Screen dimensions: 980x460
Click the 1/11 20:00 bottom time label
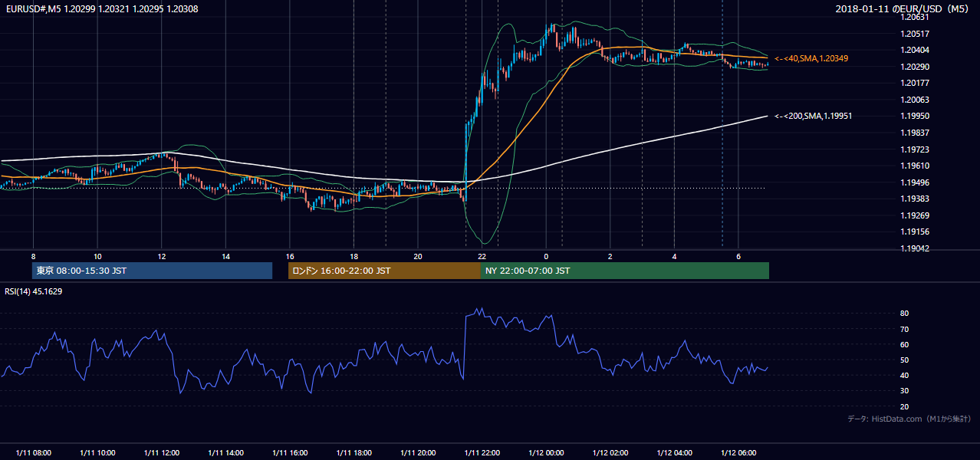tap(417, 453)
